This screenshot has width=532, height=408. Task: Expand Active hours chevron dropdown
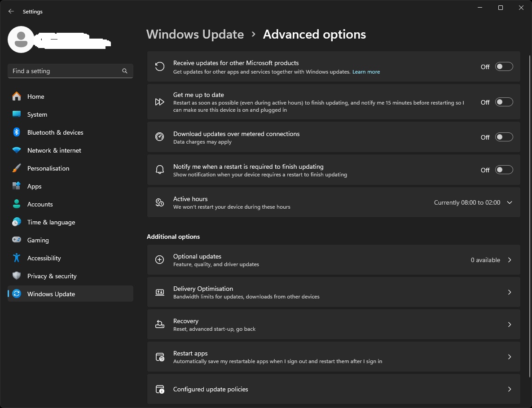[x=509, y=202]
